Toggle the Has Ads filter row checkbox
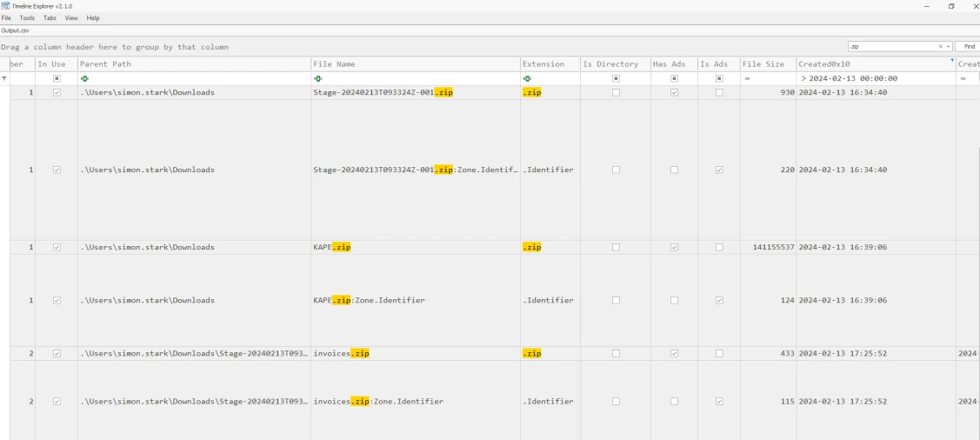The width and height of the screenshot is (980, 440). (674, 79)
